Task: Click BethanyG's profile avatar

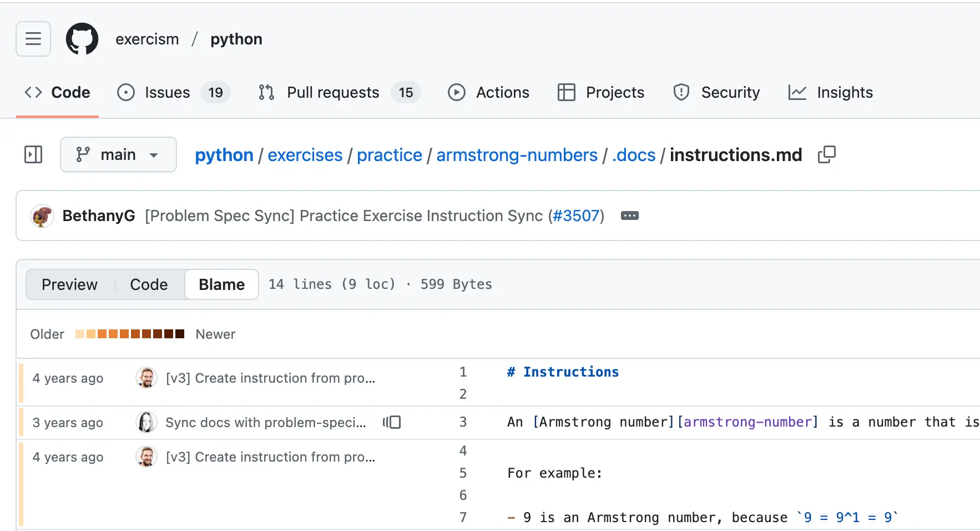Action: (42, 216)
